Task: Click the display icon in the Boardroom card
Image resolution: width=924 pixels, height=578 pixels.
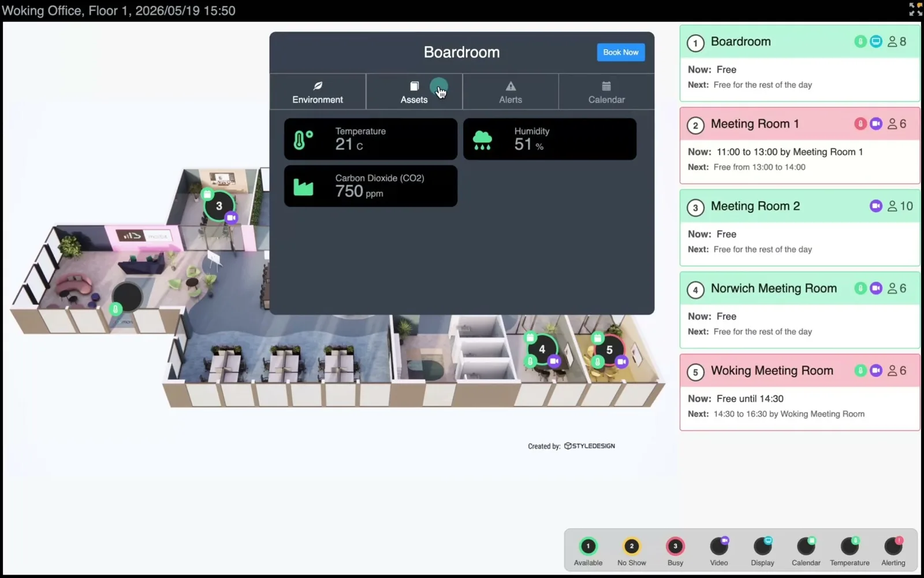Action: pos(876,42)
